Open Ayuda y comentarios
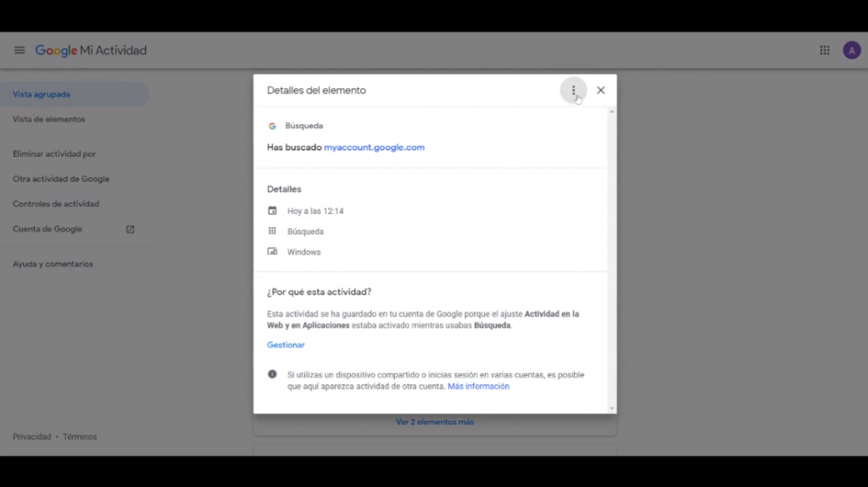This screenshot has width=868, height=487. 53,264
